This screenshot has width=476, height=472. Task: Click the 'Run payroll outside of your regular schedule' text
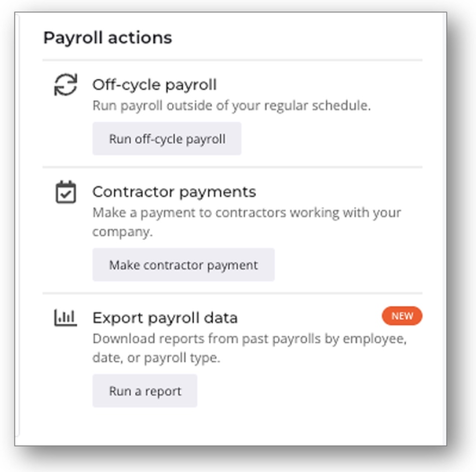pyautogui.click(x=232, y=106)
